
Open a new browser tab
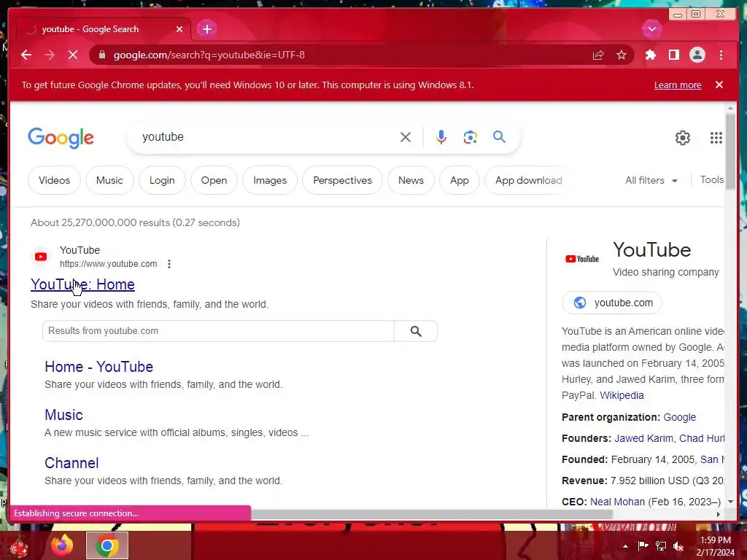point(206,29)
